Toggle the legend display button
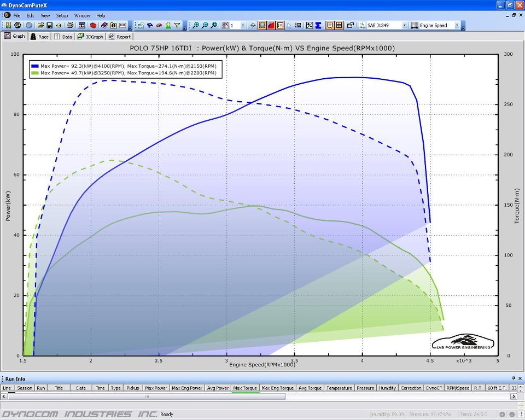 click(x=280, y=26)
